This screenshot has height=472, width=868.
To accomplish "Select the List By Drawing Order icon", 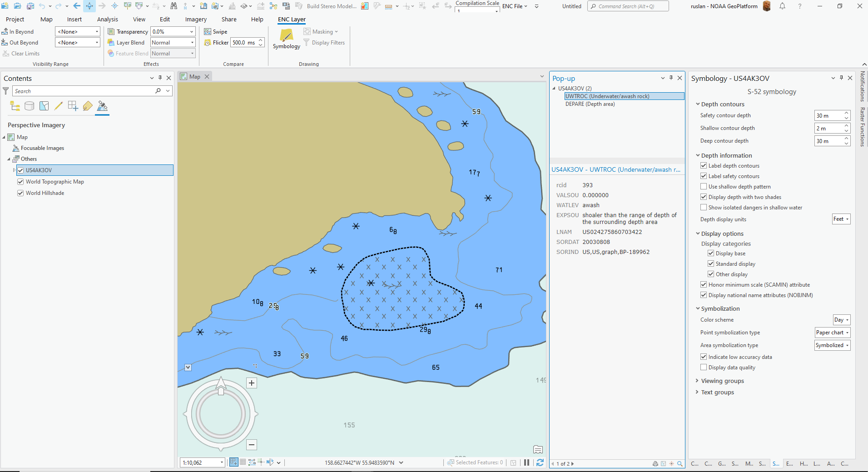I will point(15,106).
